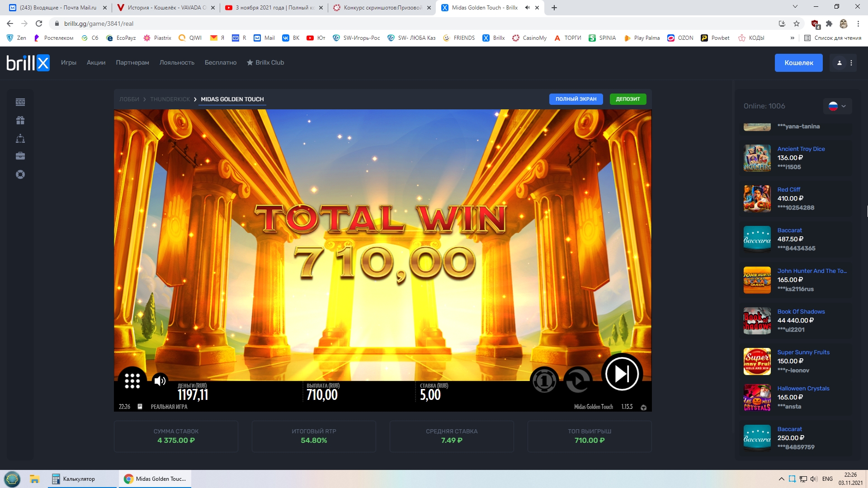Screen dimensions: 868x488
Task: Click the green ДЕПОЗИТ button
Action: (x=627, y=99)
